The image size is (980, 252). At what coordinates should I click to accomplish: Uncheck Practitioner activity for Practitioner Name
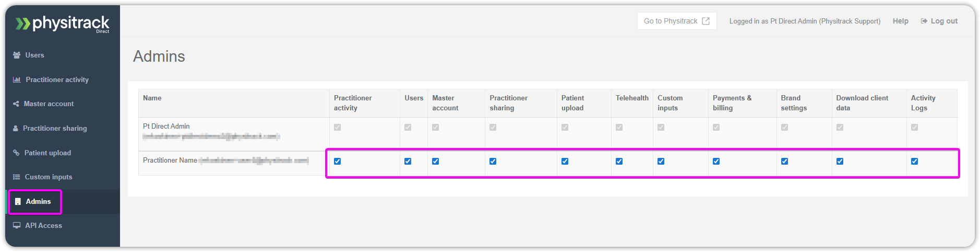(338, 161)
